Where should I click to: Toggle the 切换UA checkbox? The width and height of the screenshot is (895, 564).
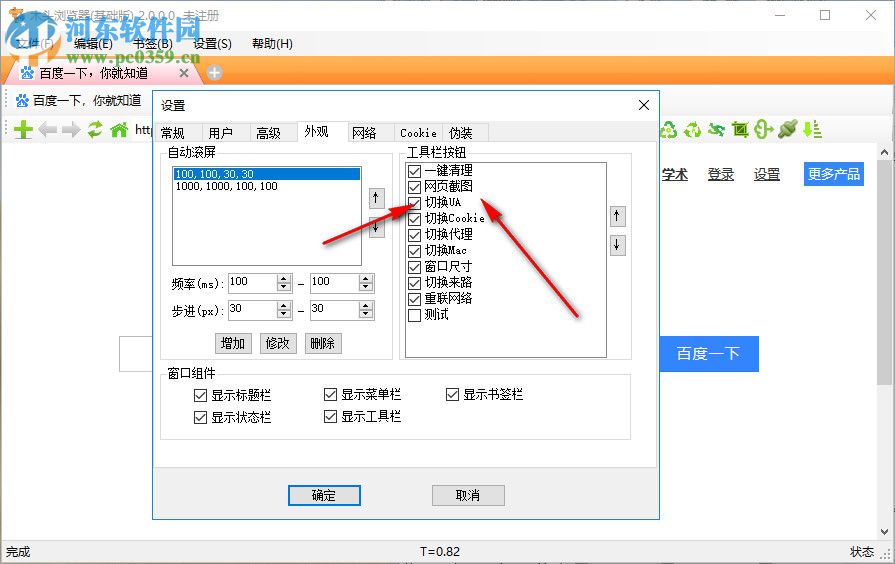[415, 203]
